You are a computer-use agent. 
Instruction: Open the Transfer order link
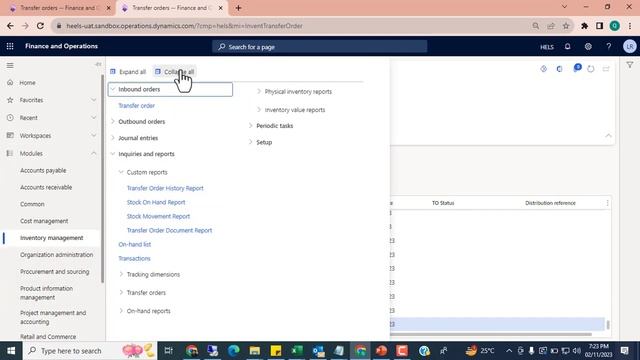[136, 106]
